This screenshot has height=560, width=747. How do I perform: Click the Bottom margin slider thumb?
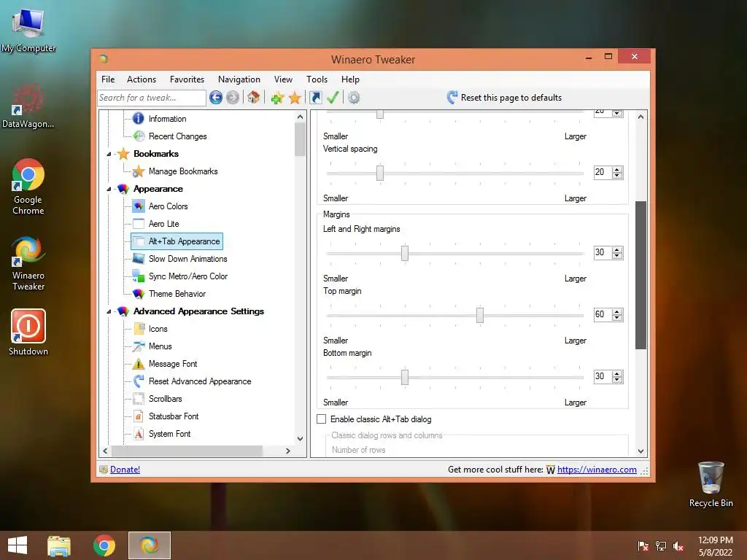404,377
